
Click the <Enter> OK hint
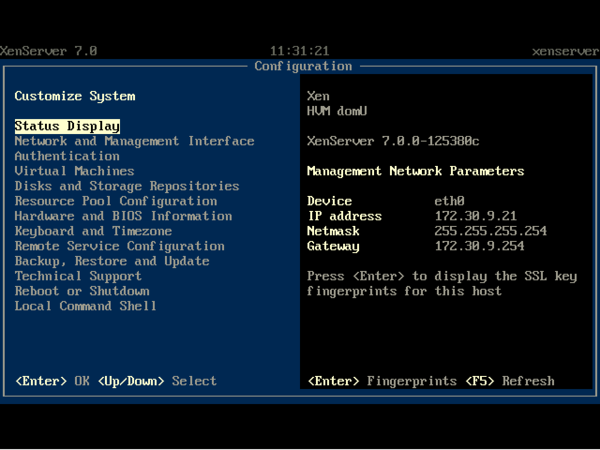[52, 381]
